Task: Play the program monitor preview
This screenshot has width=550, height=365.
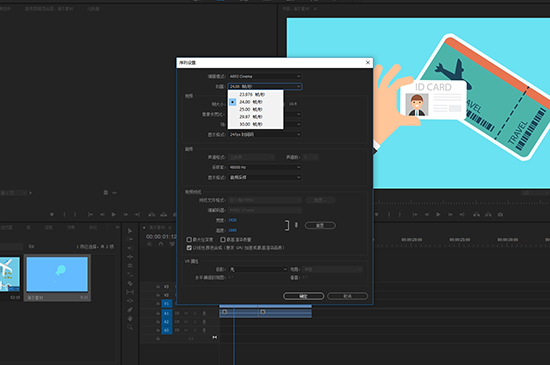Action: pyautogui.click(x=438, y=214)
